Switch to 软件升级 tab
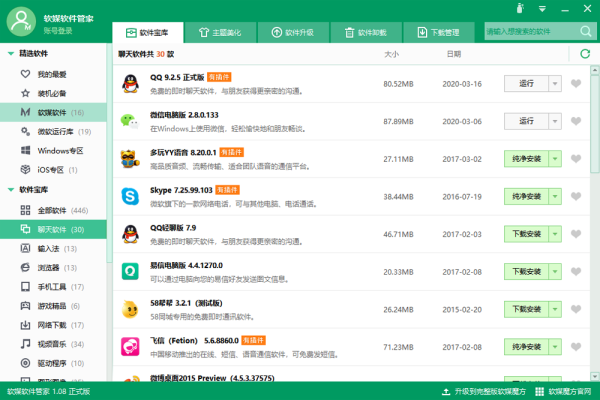 coord(293,33)
